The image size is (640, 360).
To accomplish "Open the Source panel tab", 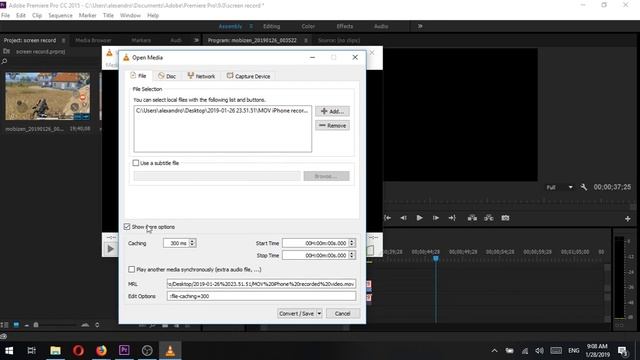I will (339, 40).
